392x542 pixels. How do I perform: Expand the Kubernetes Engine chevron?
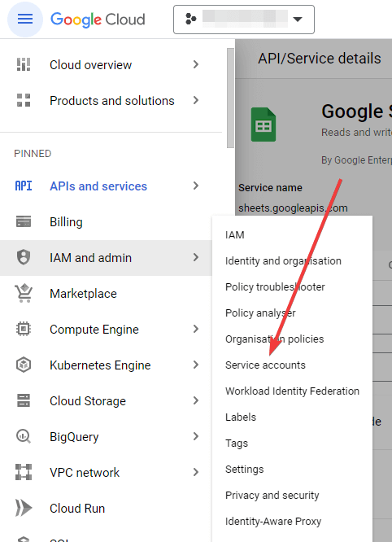click(x=196, y=365)
